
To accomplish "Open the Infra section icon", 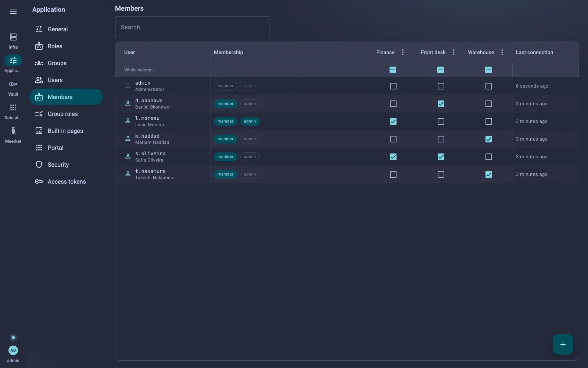I will click(x=13, y=37).
